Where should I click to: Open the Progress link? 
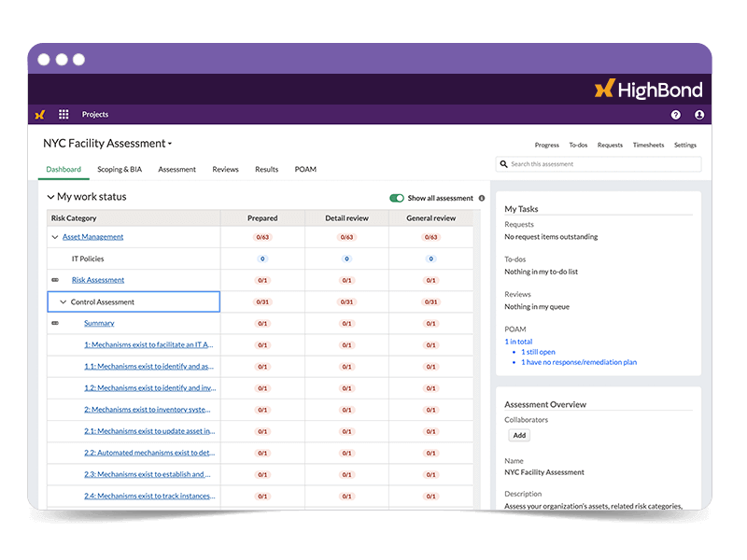pos(546,145)
